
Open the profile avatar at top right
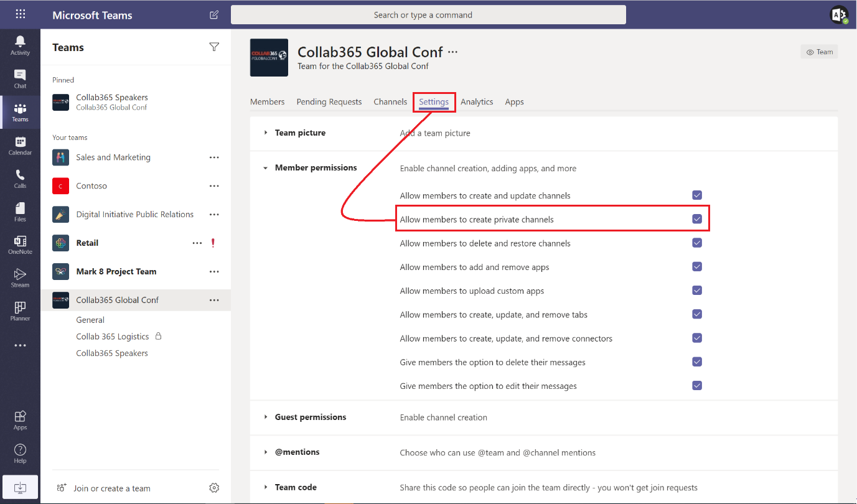[x=839, y=15]
